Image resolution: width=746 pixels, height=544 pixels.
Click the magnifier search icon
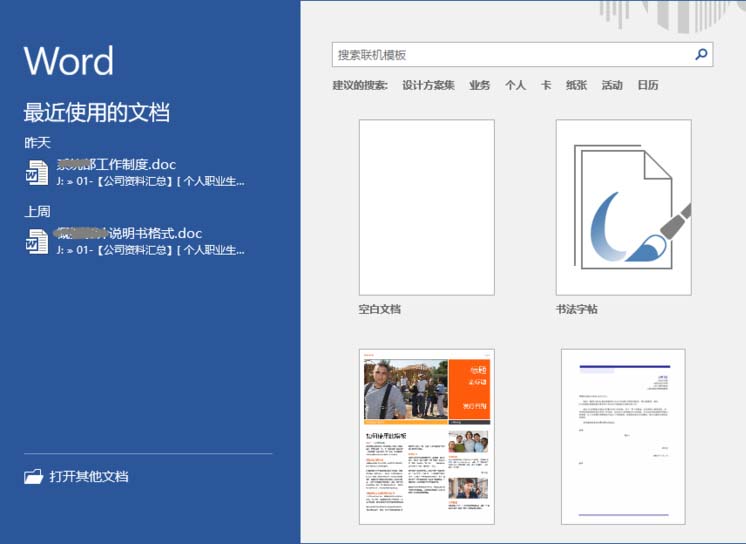click(701, 54)
